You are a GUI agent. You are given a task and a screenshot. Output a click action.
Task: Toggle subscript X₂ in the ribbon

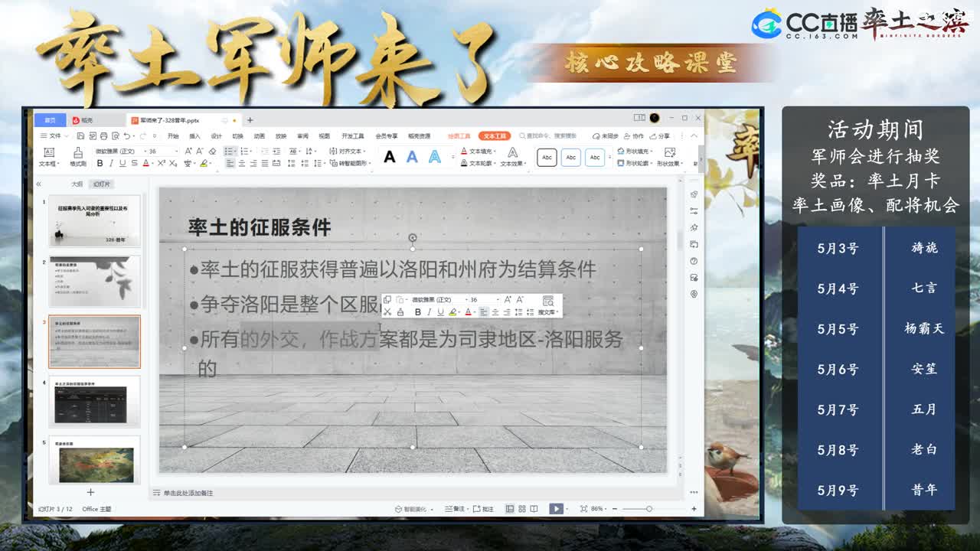[x=173, y=163]
